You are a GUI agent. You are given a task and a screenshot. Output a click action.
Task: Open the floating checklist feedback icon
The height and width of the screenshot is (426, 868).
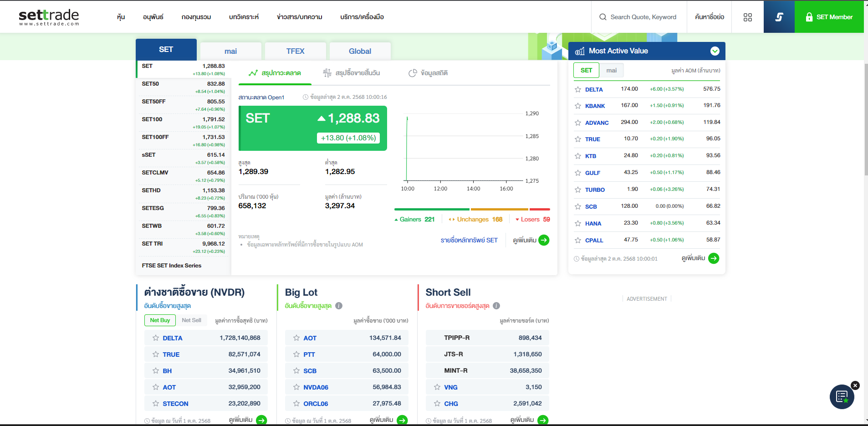click(842, 397)
